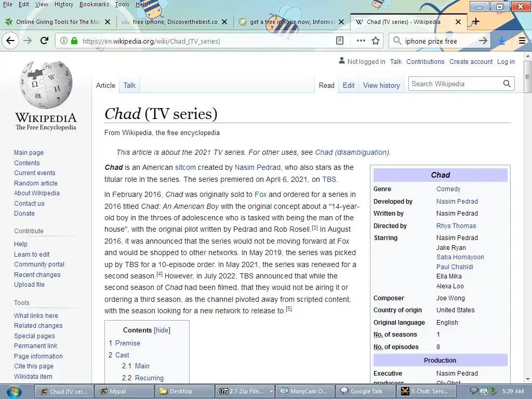Open the File menu

pos(7,4)
